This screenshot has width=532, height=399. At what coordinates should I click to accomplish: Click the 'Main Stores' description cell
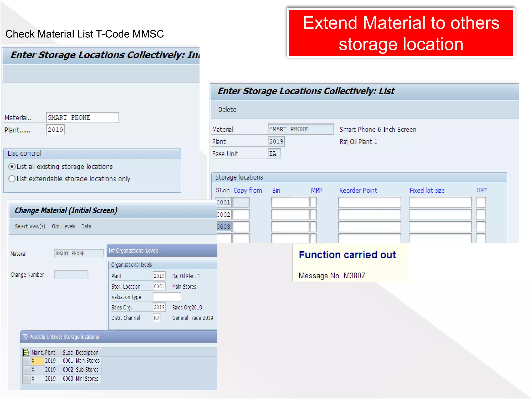[88, 361]
